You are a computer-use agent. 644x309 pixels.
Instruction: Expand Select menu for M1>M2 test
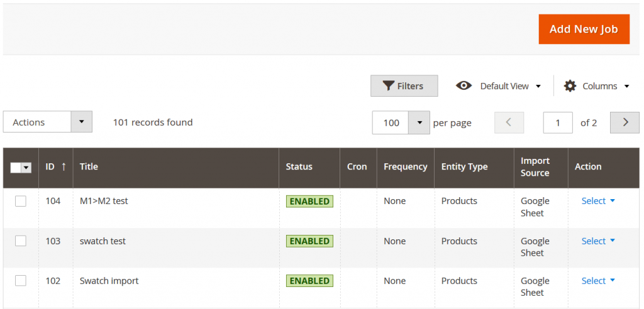tap(598, 201)
